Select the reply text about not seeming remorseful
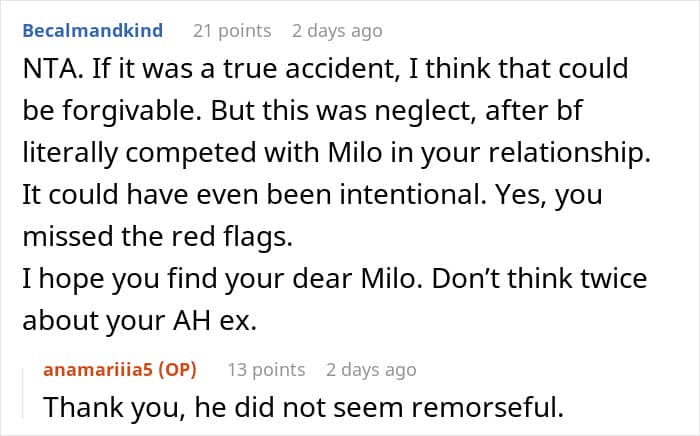The height and width of the screenshot is (436, 700). (304, 407)
